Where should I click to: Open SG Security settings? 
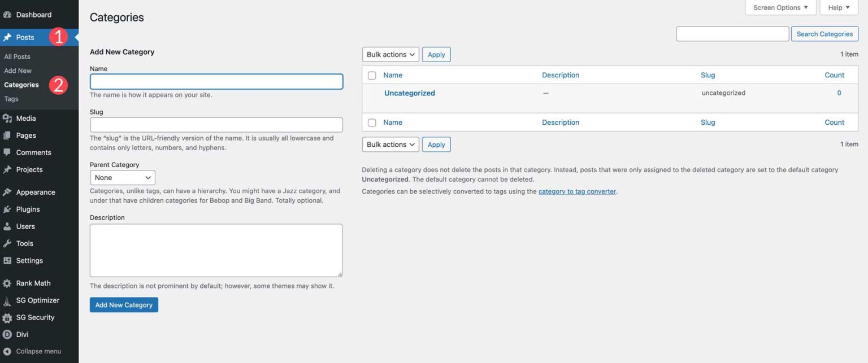pyautogui.click(x=35, y=317)
